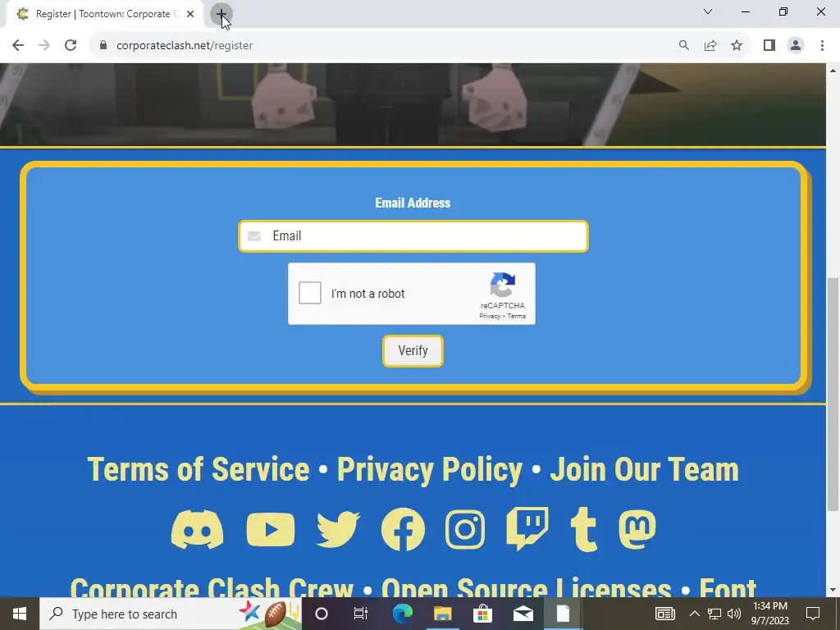Share this page via the share icon
The width and height of the screenshot is (840, 630).
[710, 46]
